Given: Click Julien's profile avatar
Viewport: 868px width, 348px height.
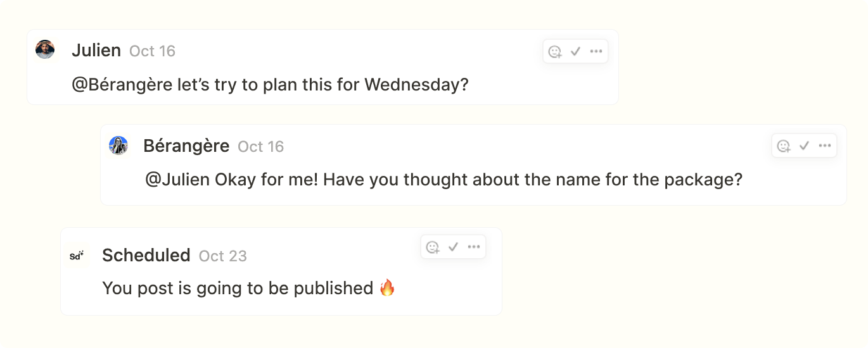Looking at the screenshot, I should tap(45, 49).
